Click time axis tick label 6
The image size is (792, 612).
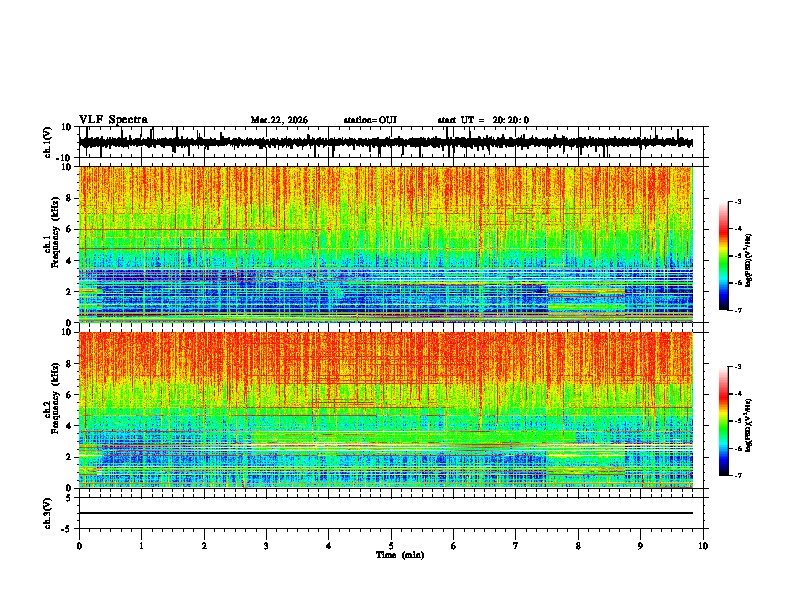454,546
